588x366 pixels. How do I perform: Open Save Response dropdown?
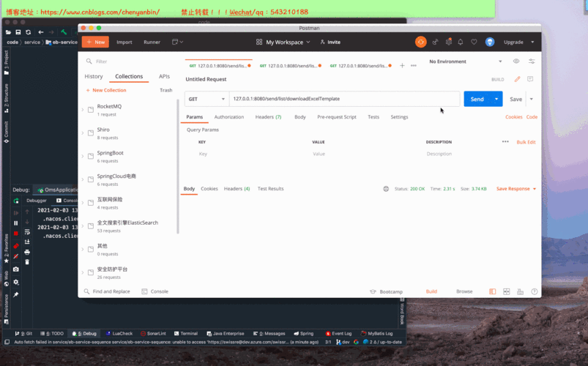516,189
